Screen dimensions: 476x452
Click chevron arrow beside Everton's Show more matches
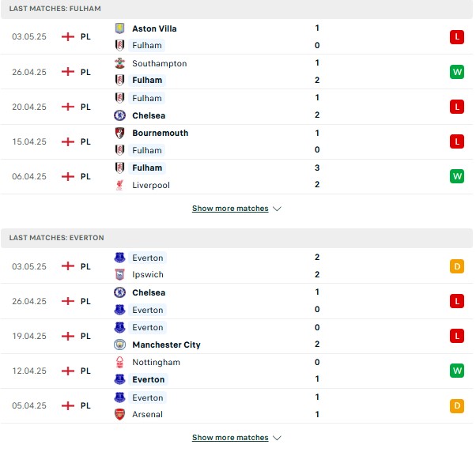click(277, 438)
